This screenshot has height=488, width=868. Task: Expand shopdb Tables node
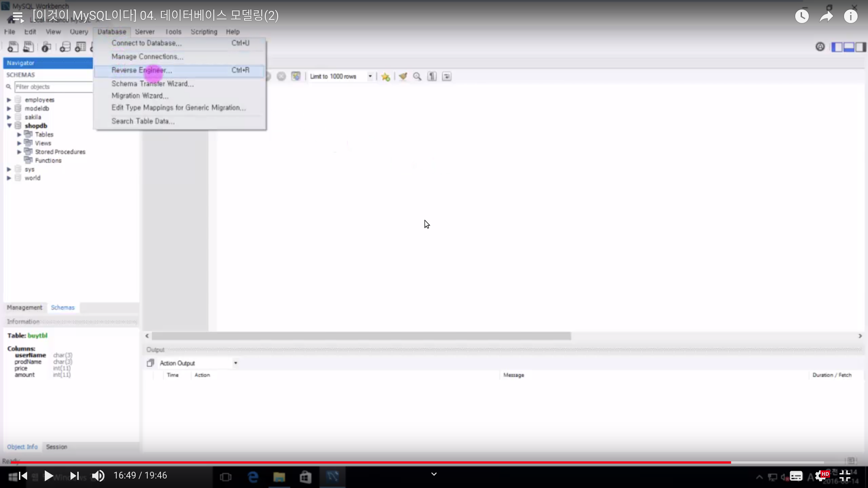pyautogui.click(x=19, y=135)
